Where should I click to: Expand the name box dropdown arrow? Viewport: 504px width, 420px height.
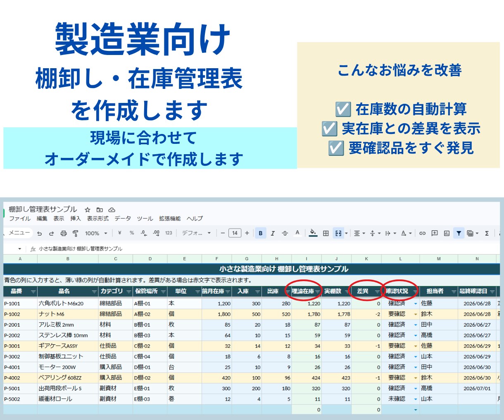pos(19,249)
